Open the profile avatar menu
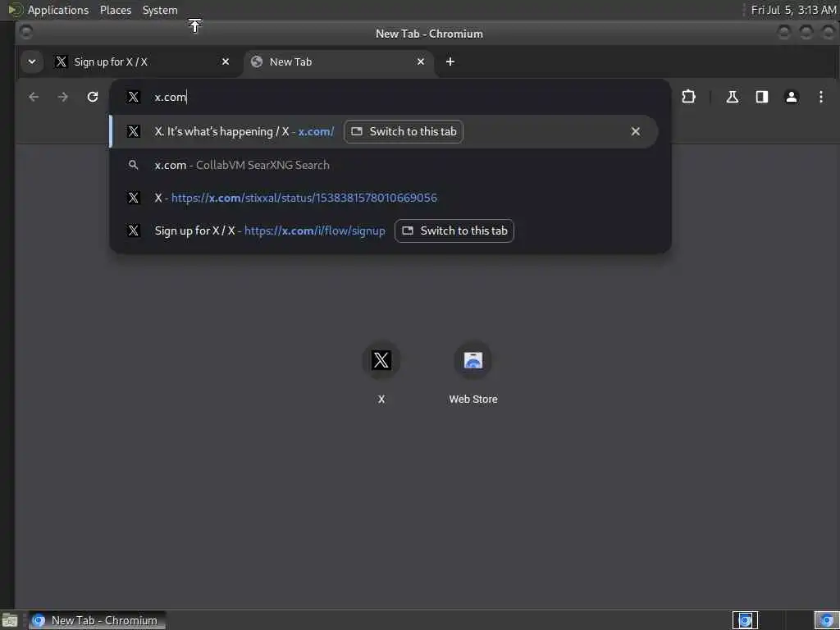 pyautogui.click(x=792, y=97)
